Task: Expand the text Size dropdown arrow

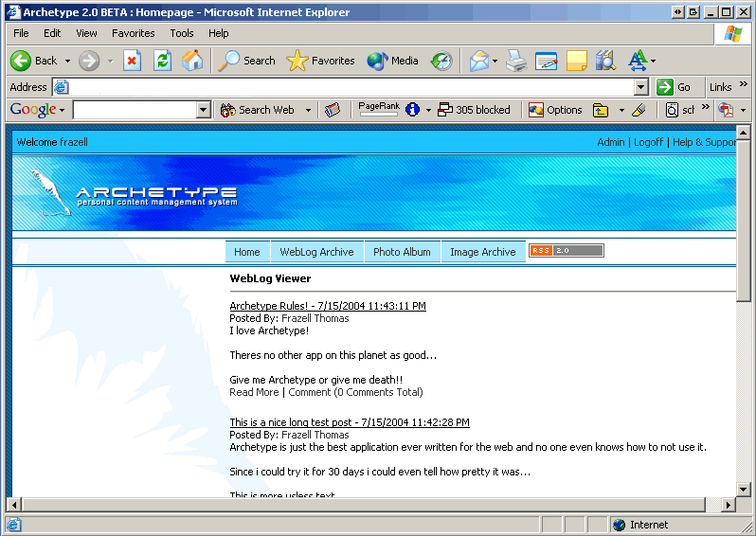Action: click(x=653, y=62)
